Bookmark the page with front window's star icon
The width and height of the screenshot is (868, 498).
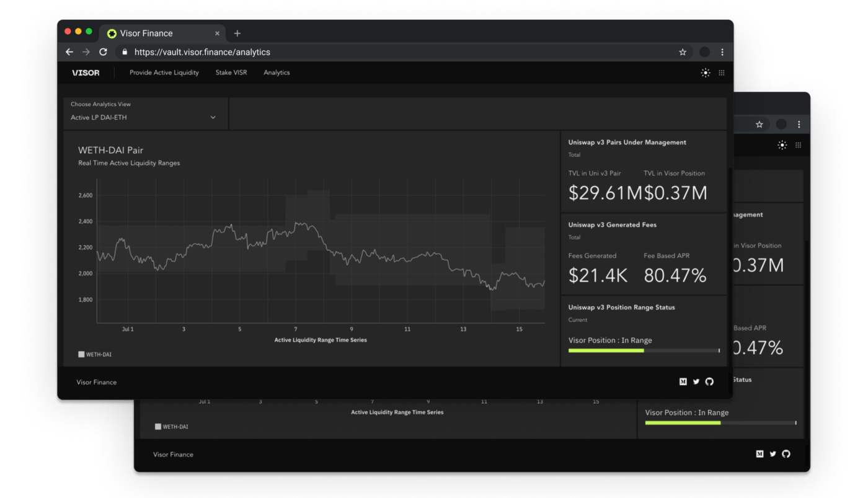(683, 52)
